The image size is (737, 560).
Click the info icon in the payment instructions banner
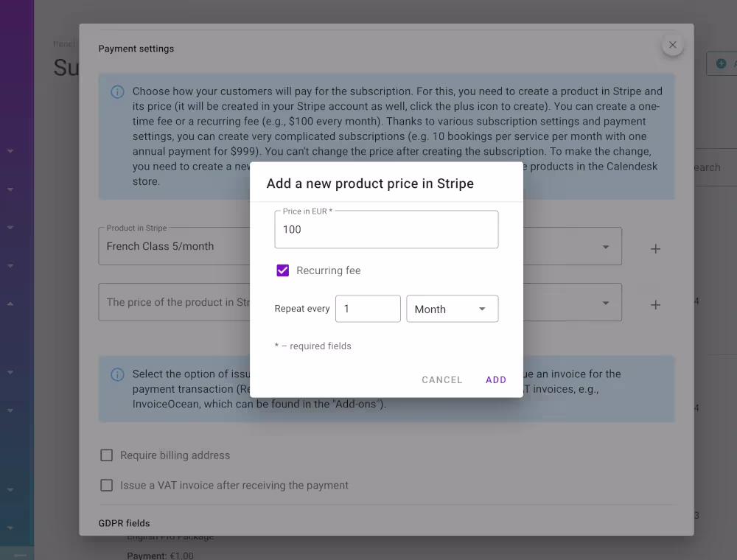(x=117, y=91)
